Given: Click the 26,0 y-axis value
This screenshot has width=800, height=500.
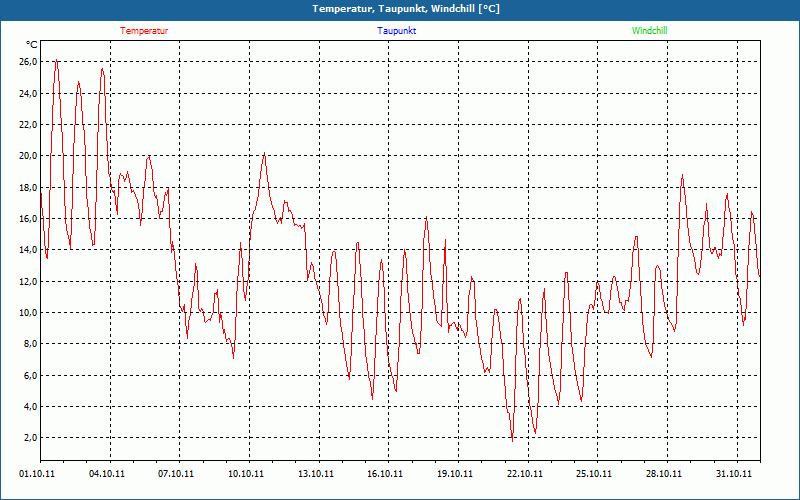Looking at the screenshot, I should tap(28, 62).
